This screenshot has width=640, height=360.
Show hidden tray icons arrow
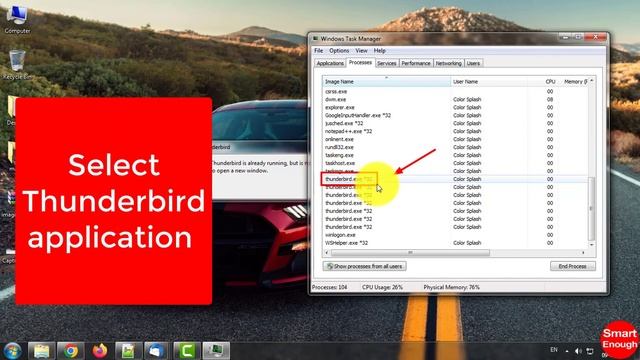567,351
